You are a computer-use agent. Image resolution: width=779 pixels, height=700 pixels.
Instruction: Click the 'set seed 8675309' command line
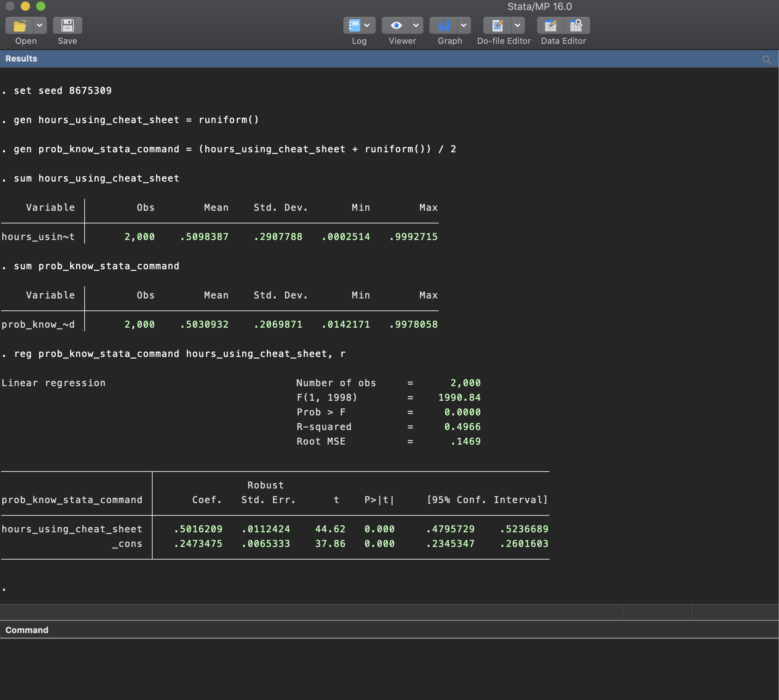(63, 91)
